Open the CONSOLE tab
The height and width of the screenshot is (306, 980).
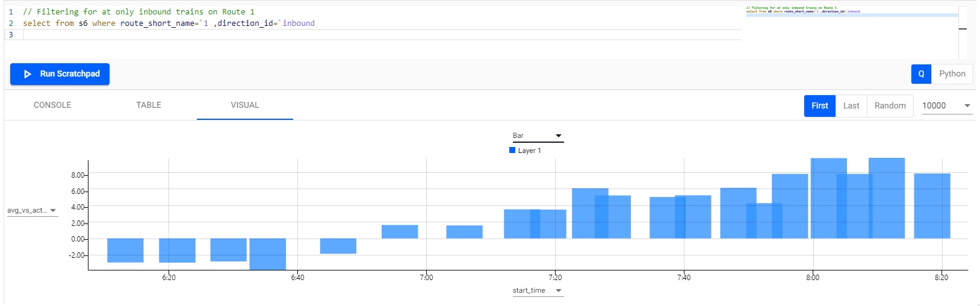52,105
